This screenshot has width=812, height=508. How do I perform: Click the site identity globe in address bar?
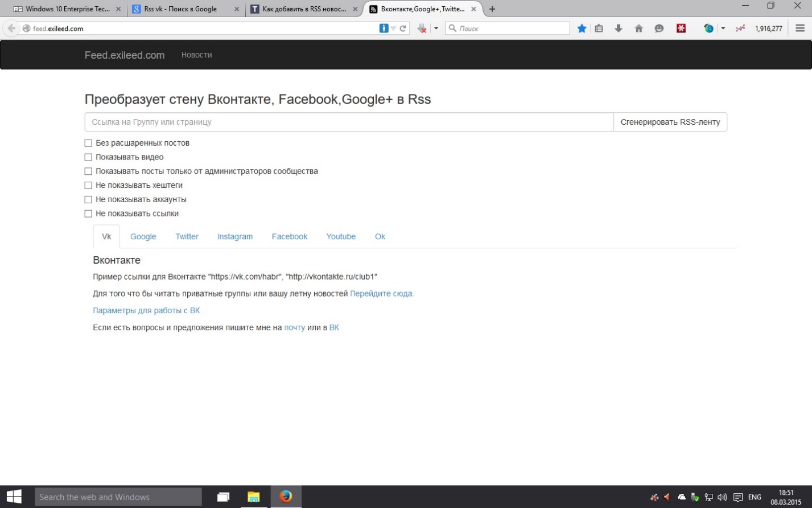[26, 28]
